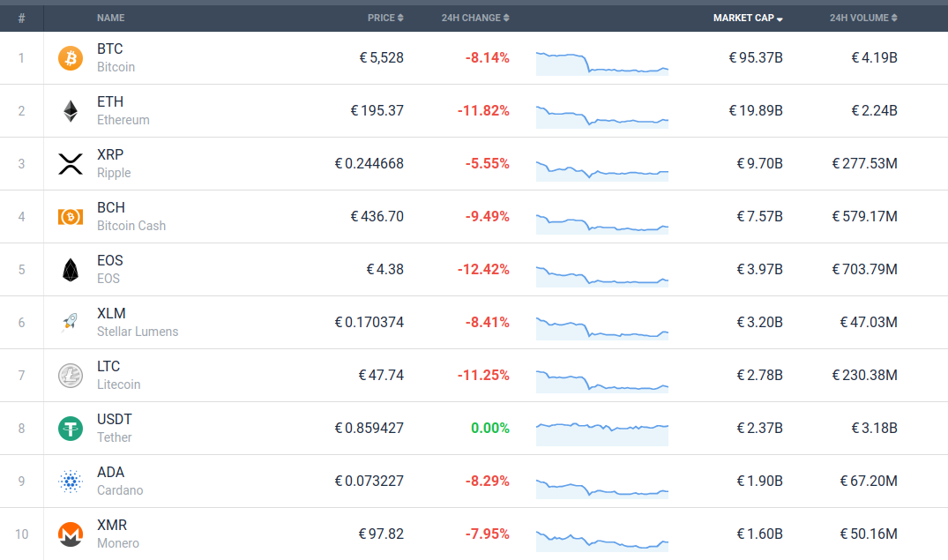
Task: Click the Ethereum diamond logo icon
Action: click(x=70, y=111)
